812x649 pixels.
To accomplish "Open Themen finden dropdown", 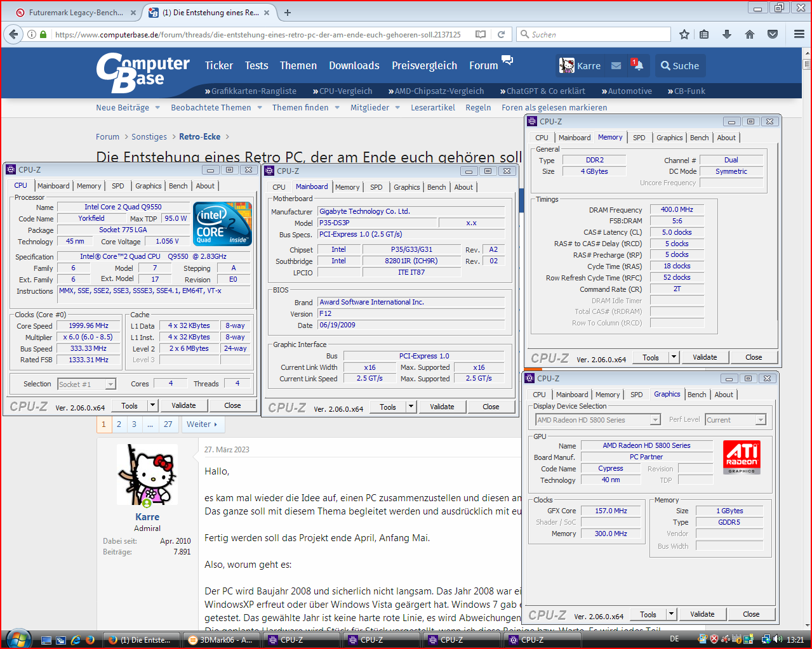I will point(305,107).
